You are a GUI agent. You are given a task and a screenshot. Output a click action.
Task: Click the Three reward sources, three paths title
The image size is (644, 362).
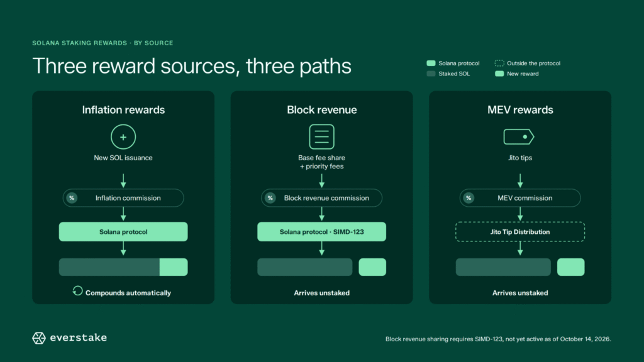(192, 67)
